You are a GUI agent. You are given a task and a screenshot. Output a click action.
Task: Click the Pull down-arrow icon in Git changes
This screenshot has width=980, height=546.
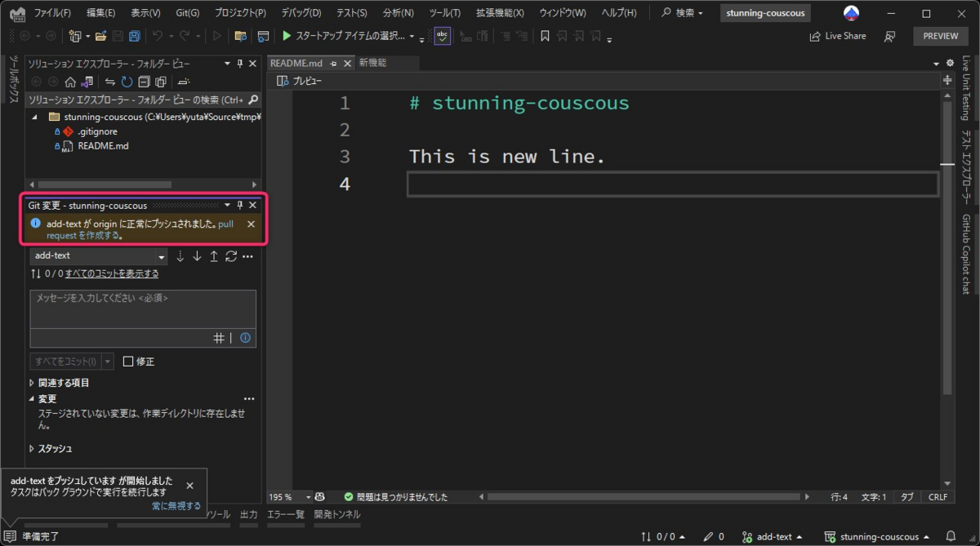tap(197, 256)
